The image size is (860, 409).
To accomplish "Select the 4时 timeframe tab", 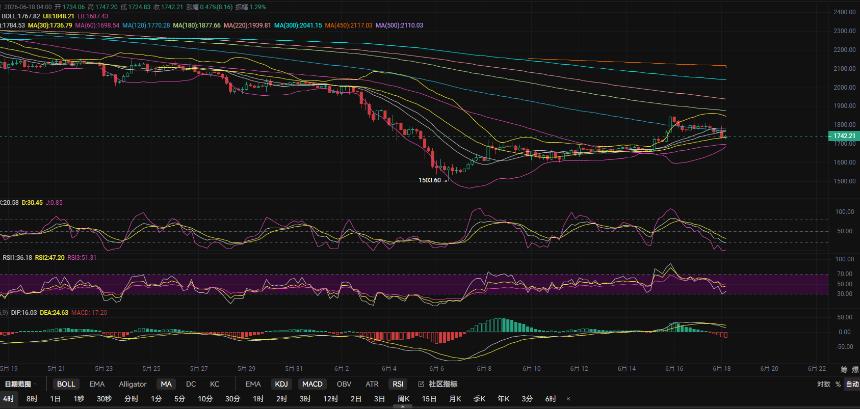I will 8,399.
